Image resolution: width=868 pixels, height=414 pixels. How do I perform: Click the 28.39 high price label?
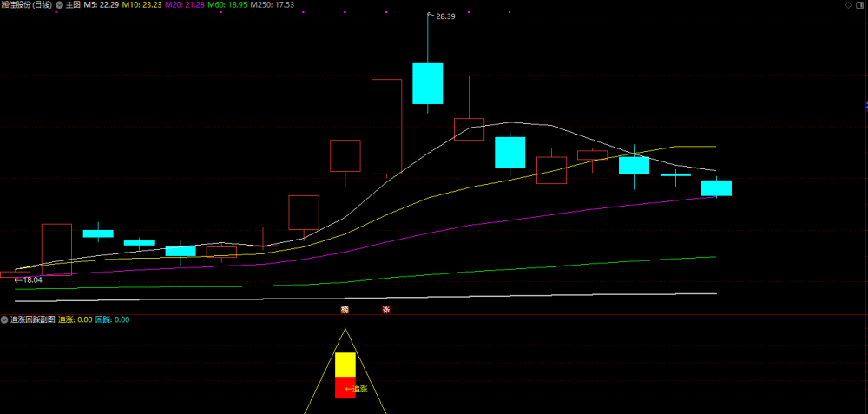[445, 16]
